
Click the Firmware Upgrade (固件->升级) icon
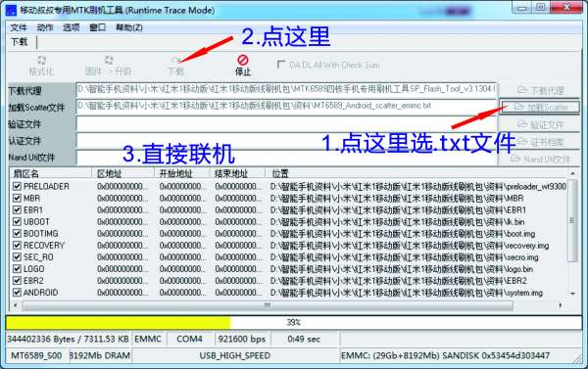click(109, 61)
